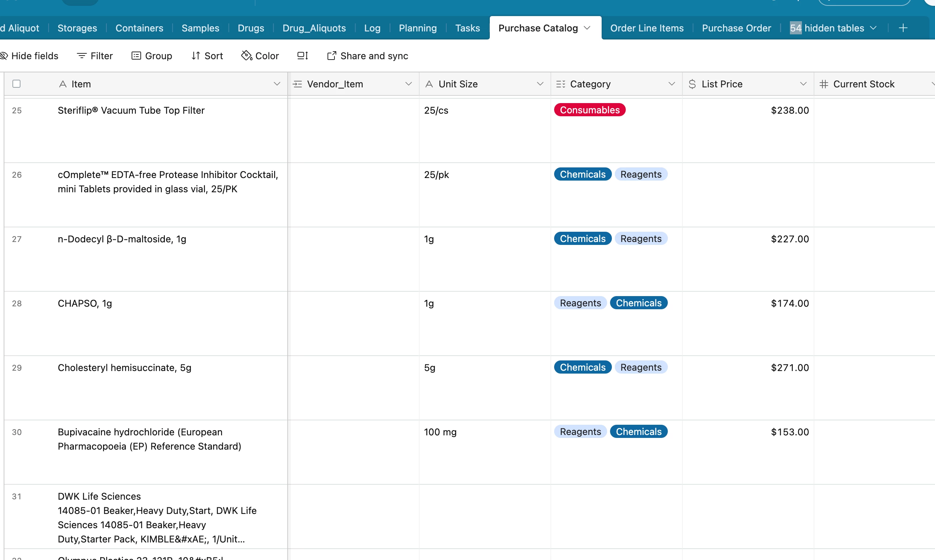Switch to the Tasks tab

467,28
